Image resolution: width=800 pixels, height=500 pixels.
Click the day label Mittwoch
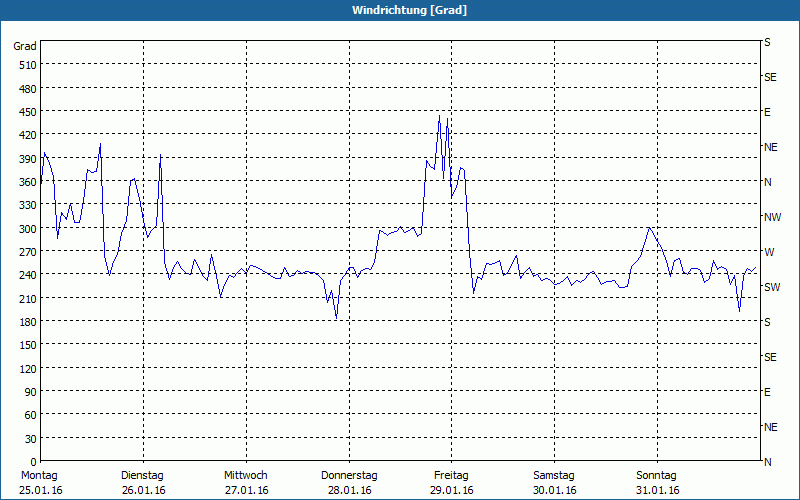[245, 475]
